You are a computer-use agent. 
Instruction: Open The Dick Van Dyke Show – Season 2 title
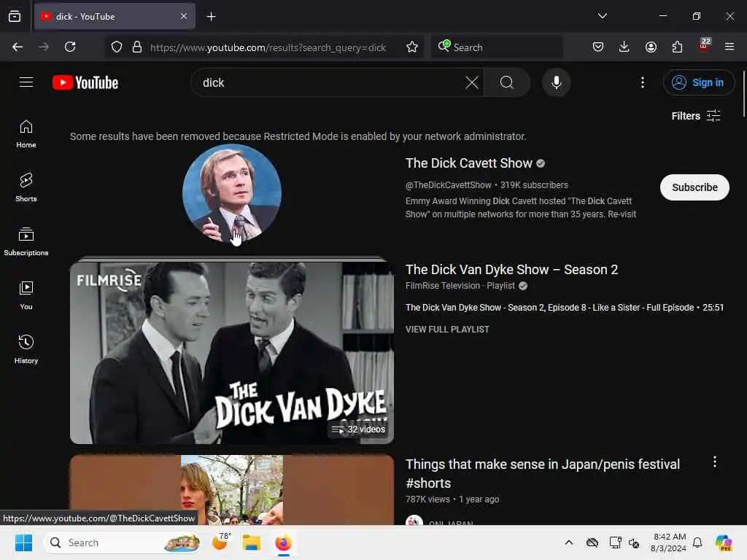click(x=511, y=270)
